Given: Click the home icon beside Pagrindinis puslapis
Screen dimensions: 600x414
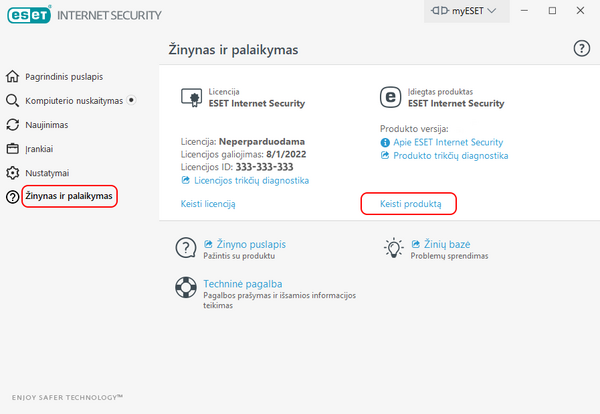Looking at the screenshot, I should tap(12, 77).
